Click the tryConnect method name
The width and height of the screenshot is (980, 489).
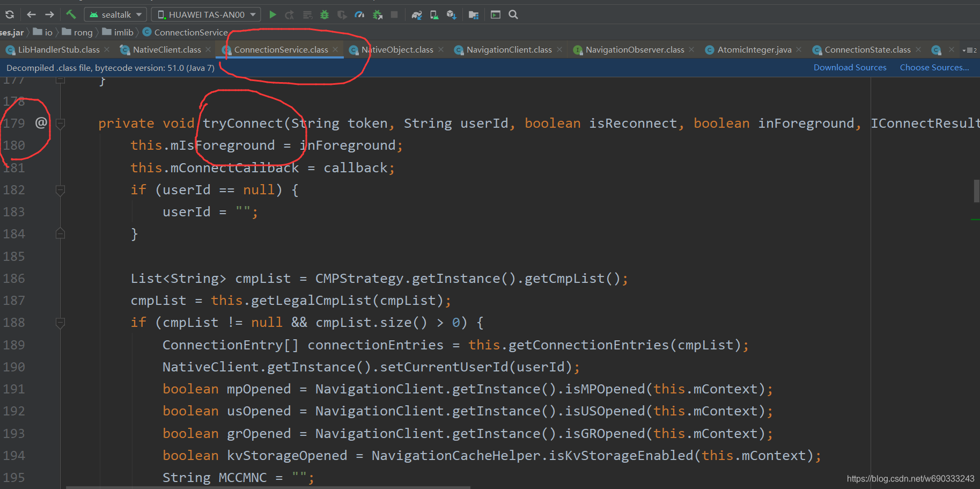[x=242, y=123]
